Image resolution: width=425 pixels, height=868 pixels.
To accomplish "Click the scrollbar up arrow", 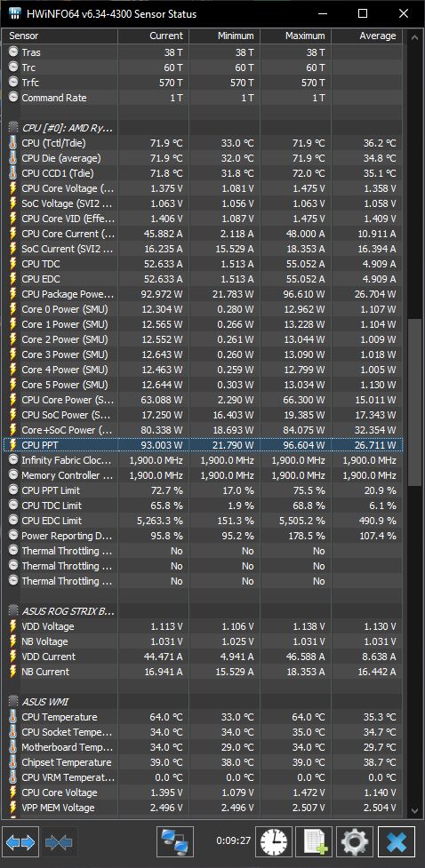I will pyautogui.click(x=413, y=37).
